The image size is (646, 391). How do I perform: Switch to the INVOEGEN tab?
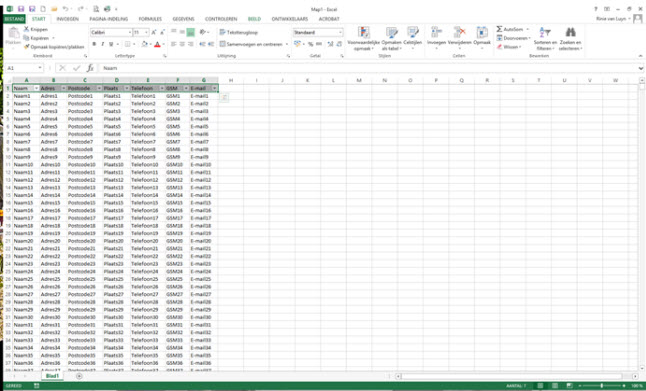coord(67,19)
